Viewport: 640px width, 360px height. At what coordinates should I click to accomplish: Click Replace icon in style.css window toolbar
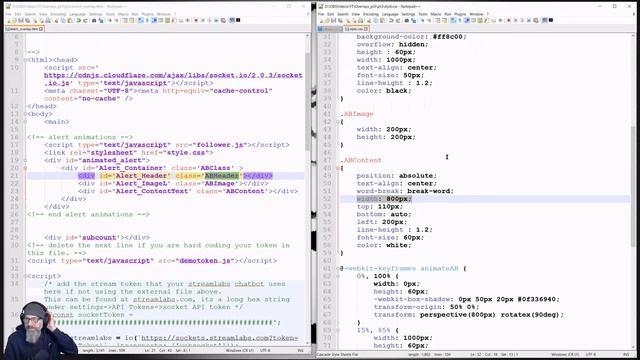click(x=413, y=20)
